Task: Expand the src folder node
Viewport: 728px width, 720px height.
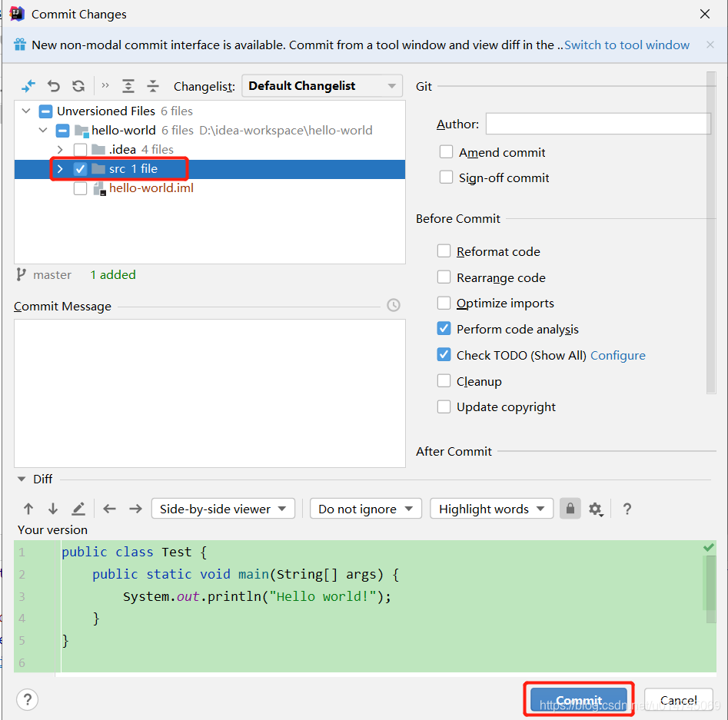Action: [60, 168]
